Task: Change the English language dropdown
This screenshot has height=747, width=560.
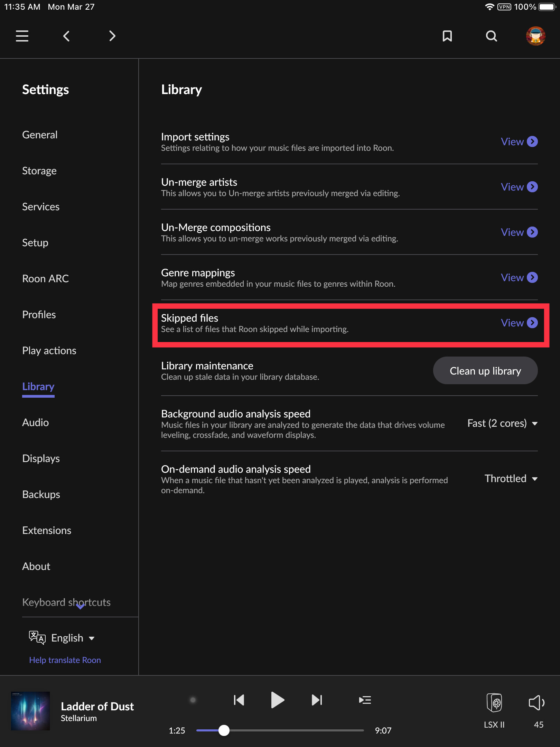Action: tap(67, 638)
